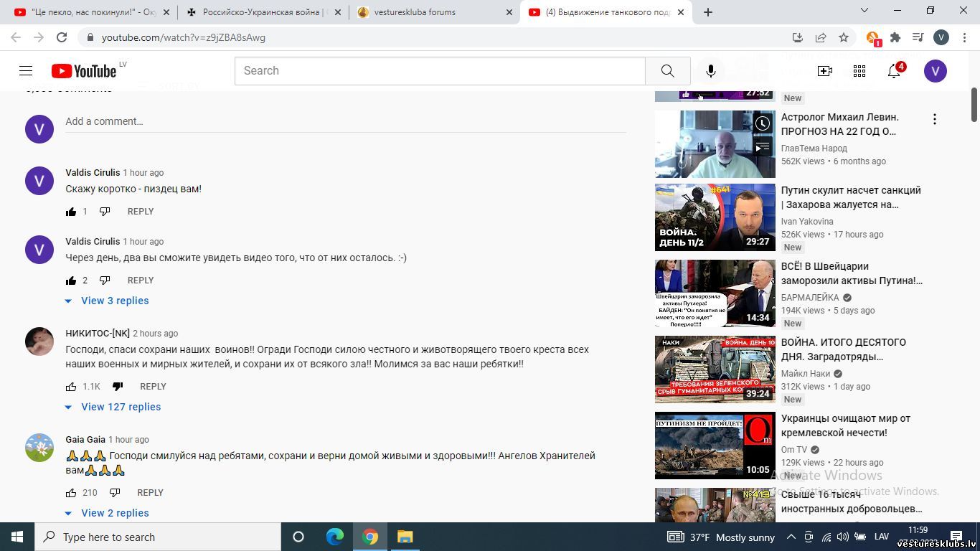Open a new browser tab
The height and width of the screenshot is (551, 980).
coord(708,12)
